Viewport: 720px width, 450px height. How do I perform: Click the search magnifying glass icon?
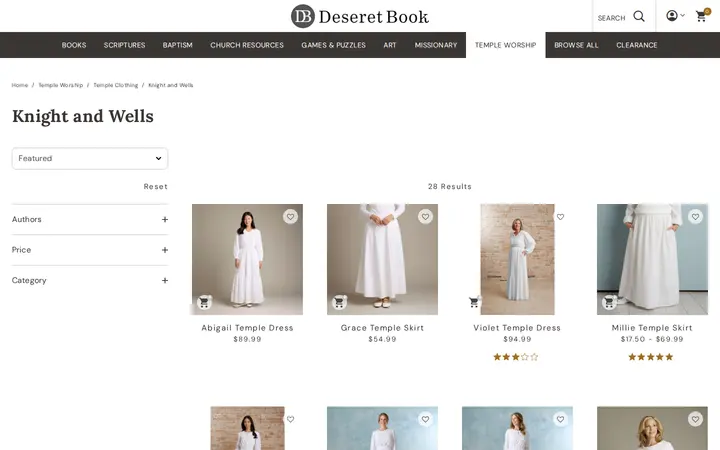(639, 17)
